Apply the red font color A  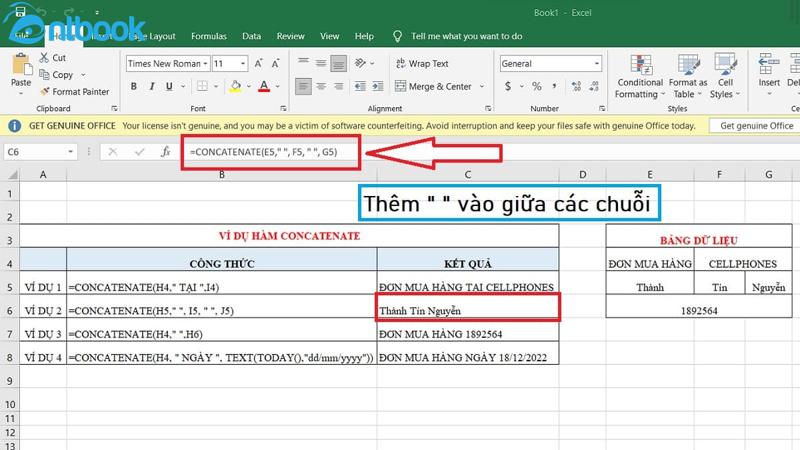(x=264, y=86)
